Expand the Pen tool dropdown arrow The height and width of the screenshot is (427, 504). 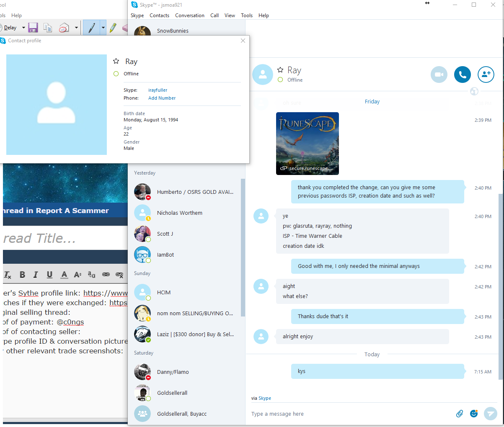point(103,28)
